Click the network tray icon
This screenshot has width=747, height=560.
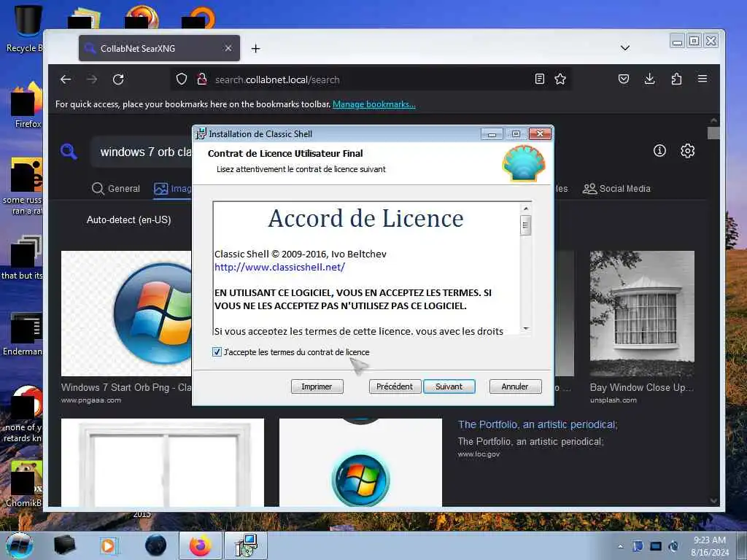coord(656,546)
